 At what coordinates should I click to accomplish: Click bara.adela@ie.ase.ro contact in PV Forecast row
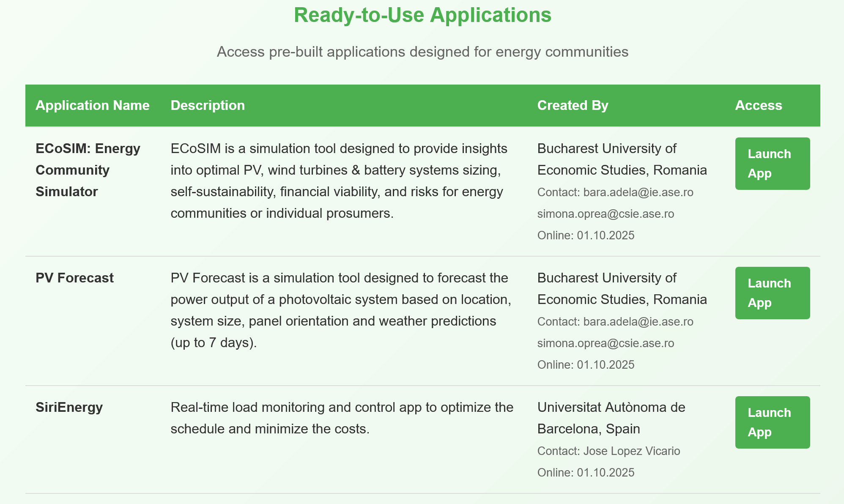coord(638,322)
